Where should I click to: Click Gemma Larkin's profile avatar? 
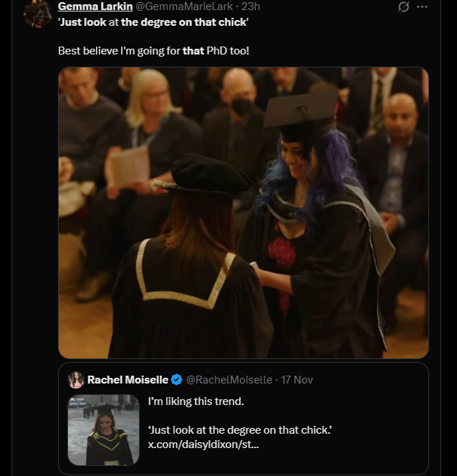pos(37,13)
